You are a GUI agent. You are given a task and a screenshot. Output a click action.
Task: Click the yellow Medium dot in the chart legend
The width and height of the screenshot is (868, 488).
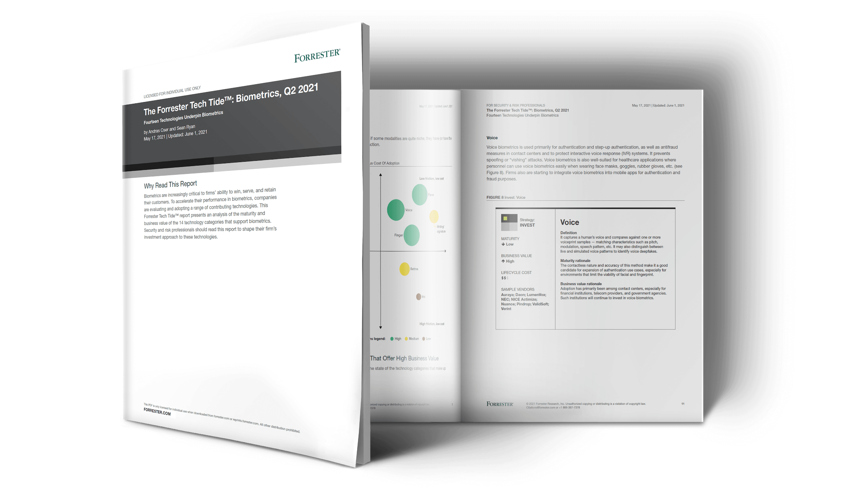(406, 339)
